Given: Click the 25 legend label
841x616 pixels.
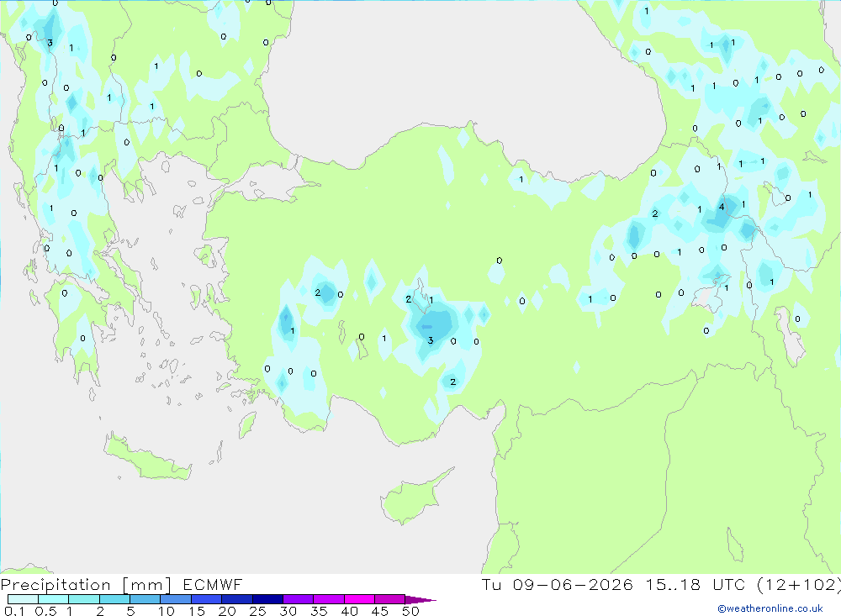Looking at the screenshot, I should [x=257, y=611].
